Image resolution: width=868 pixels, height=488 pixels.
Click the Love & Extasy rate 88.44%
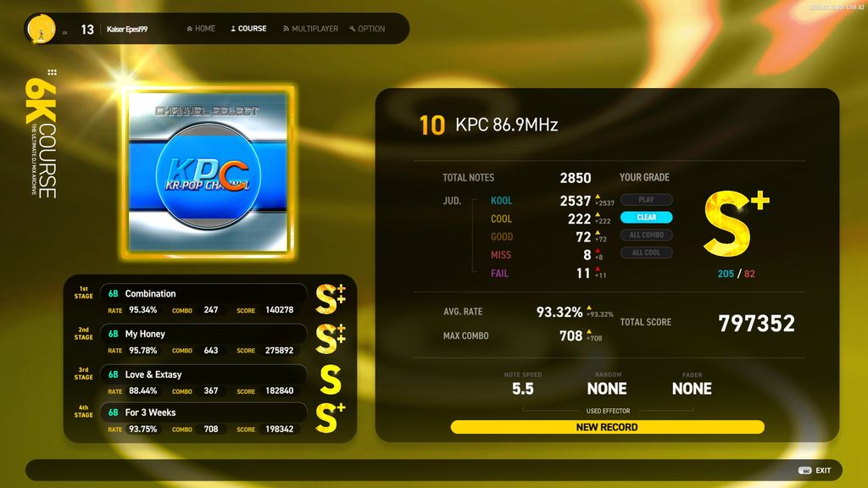tap(142, 391)
